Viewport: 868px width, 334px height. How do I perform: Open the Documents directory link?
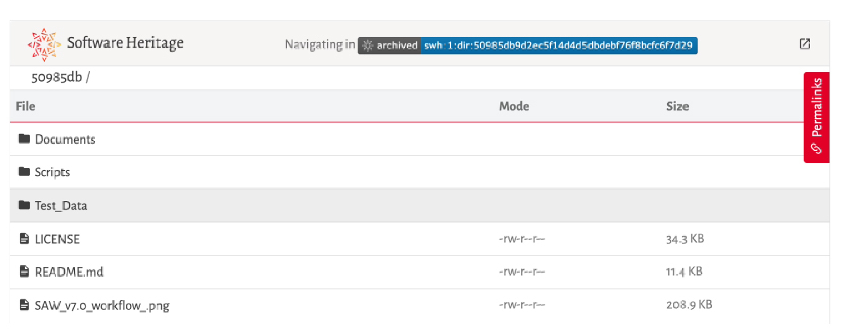(x=65, y=139)
